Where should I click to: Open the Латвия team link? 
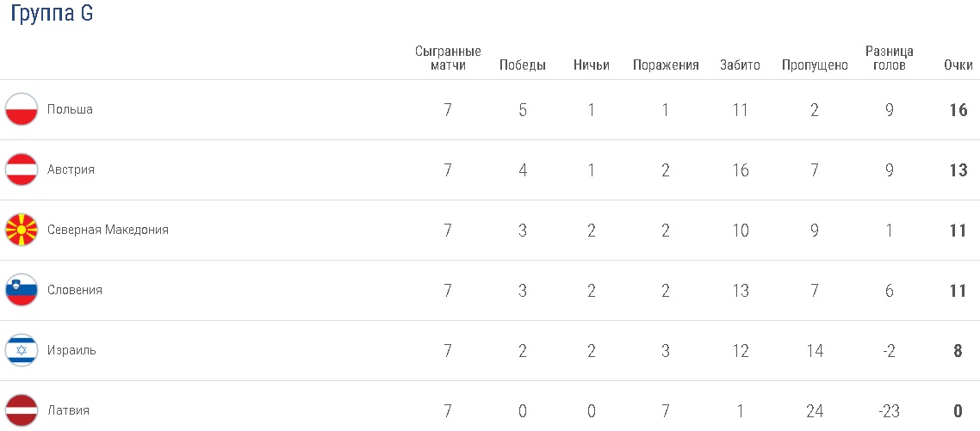tap(68, 411)
